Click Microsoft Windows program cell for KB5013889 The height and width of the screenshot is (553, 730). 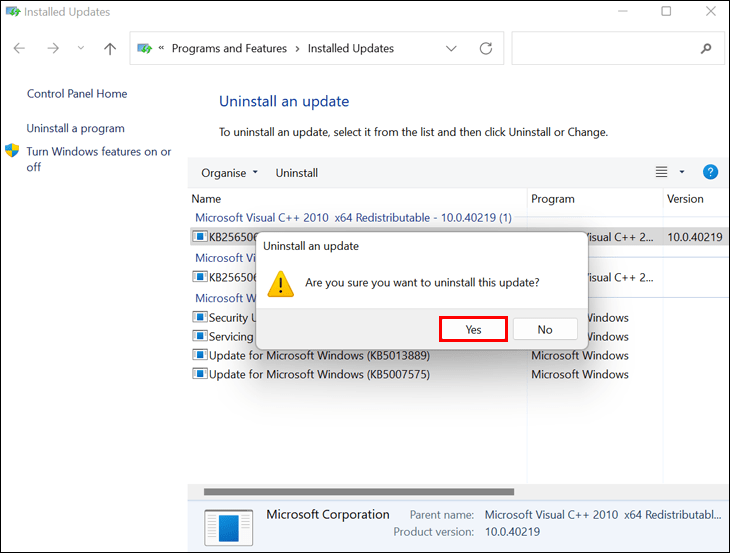coord(580,355)
